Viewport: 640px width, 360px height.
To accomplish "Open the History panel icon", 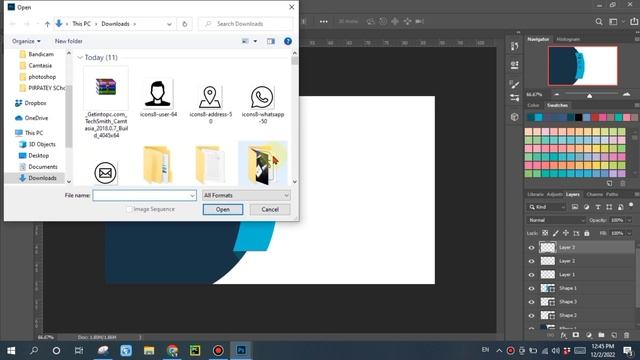I will click(515, 47).
